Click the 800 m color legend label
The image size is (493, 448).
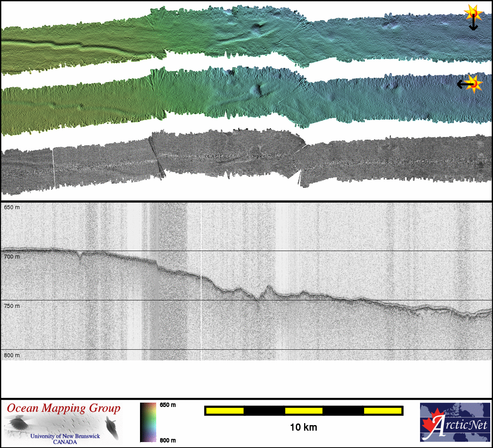[x=168, y=440]
